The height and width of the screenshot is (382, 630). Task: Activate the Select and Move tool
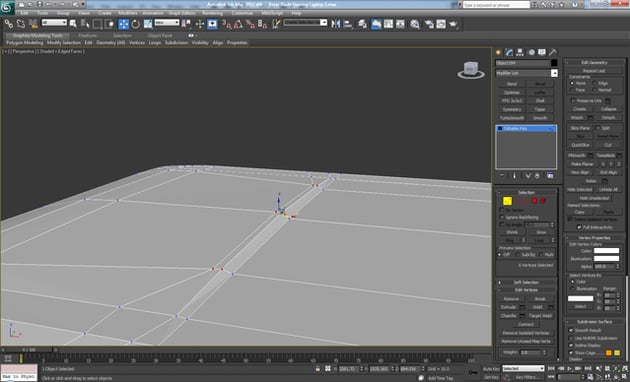[123, 24]
